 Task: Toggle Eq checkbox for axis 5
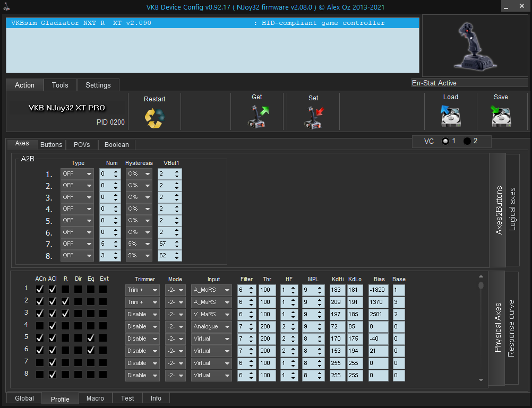point(91,338)
